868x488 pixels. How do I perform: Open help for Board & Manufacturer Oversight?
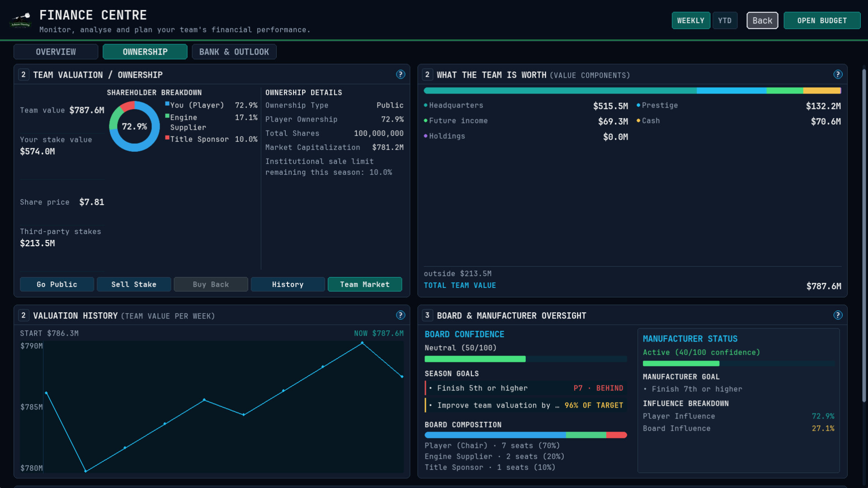coord(838,315)
